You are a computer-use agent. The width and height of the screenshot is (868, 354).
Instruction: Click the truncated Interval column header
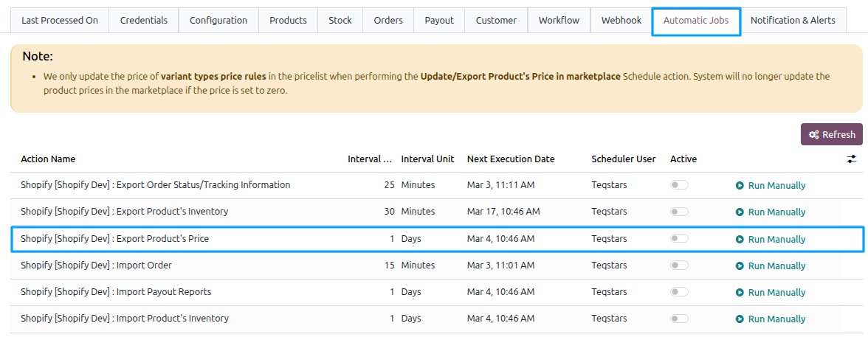[x=371, y=159]
